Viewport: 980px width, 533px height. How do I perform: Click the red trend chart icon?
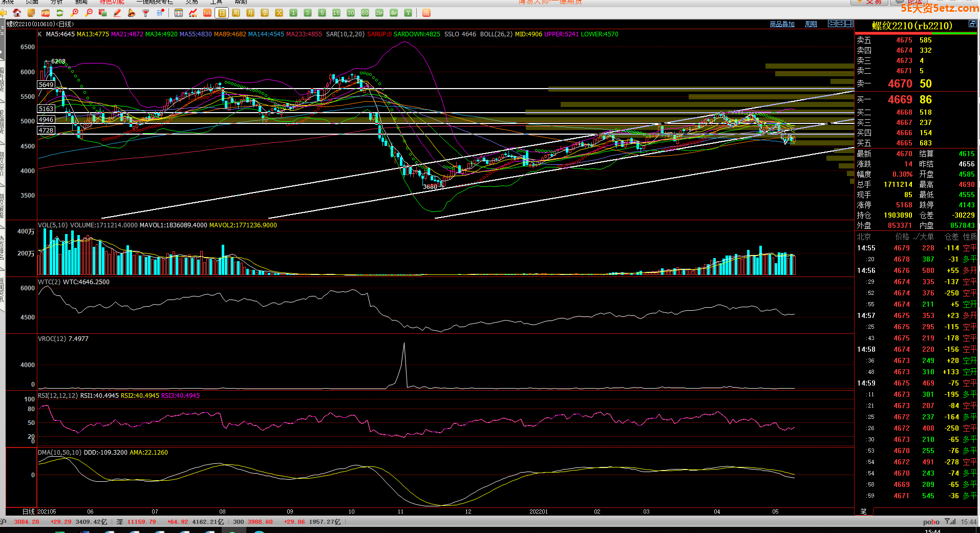[193, 13]
